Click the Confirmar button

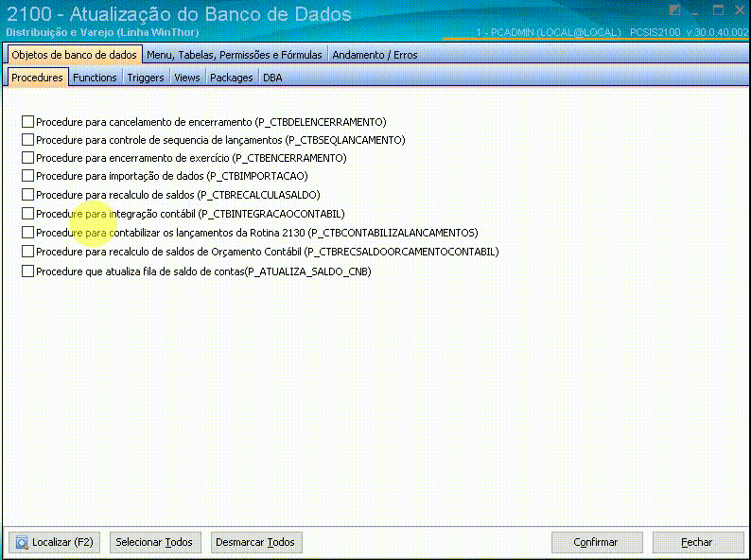(597, 542)
